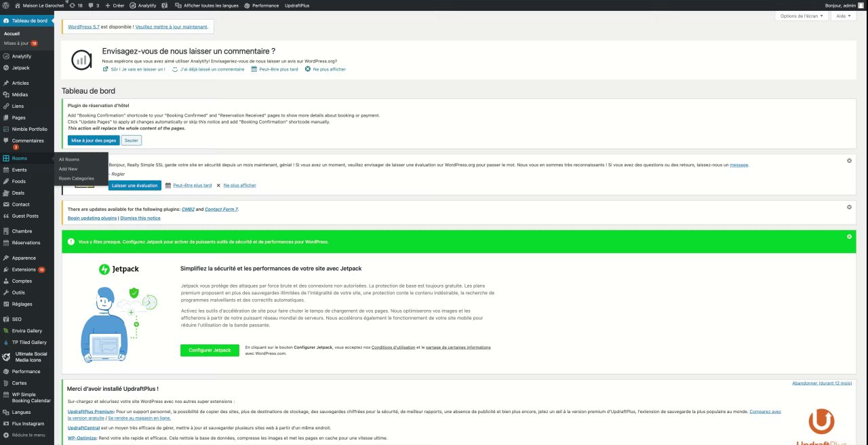This screenshot has width=868, height=445.
Task: Collapse the sidebar with Réduire le menu
Action: 27,435
